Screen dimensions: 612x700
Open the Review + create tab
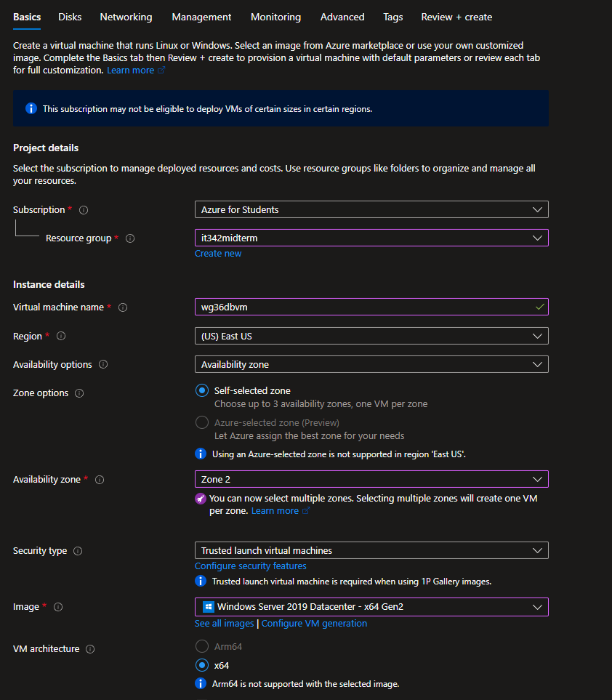(x=456, y=17)
